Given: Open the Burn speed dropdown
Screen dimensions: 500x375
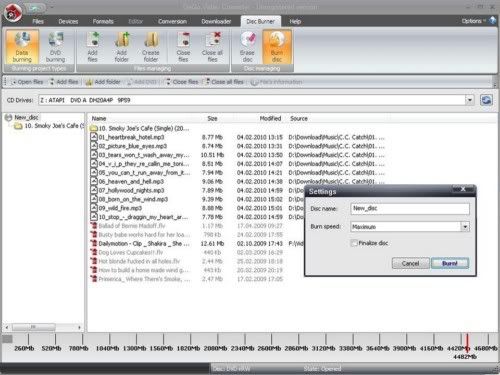Looking at the screenshot, I should pyautogui.click(x=465, y=227).
